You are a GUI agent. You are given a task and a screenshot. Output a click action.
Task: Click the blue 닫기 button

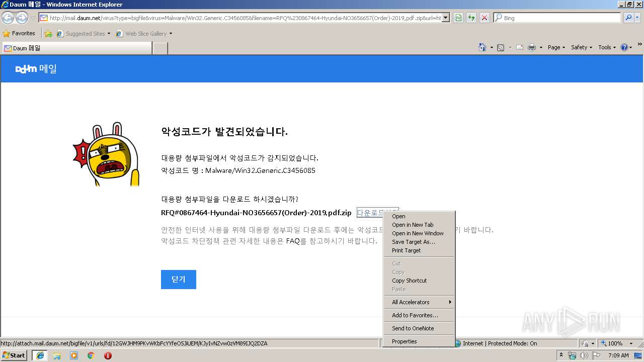pyautogui.click(x=179, y=280)
